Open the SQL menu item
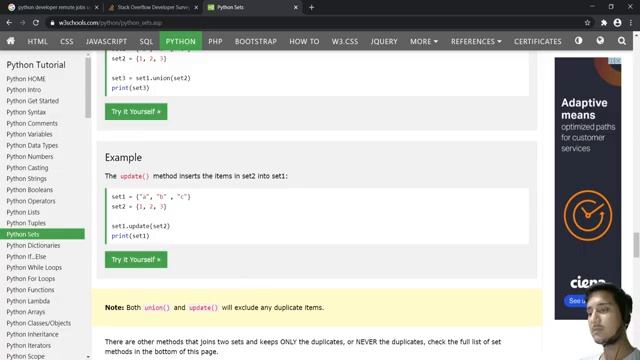640x360 pixels. coord(146,41)
